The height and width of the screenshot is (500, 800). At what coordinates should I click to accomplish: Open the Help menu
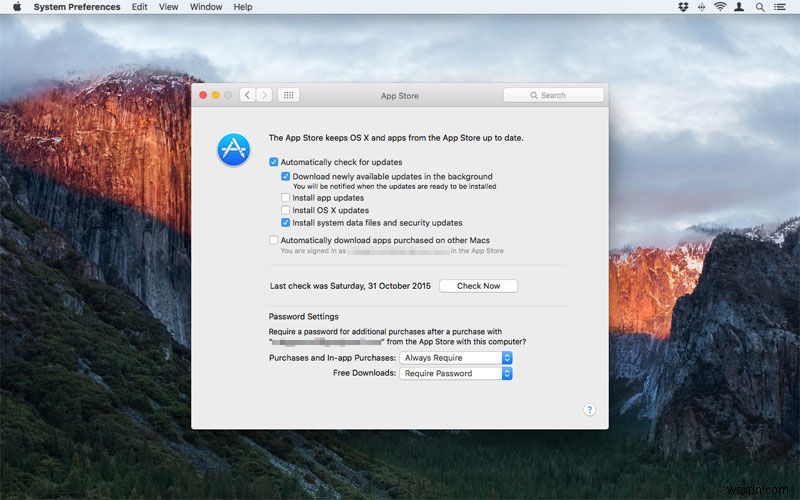click(243, 7)
